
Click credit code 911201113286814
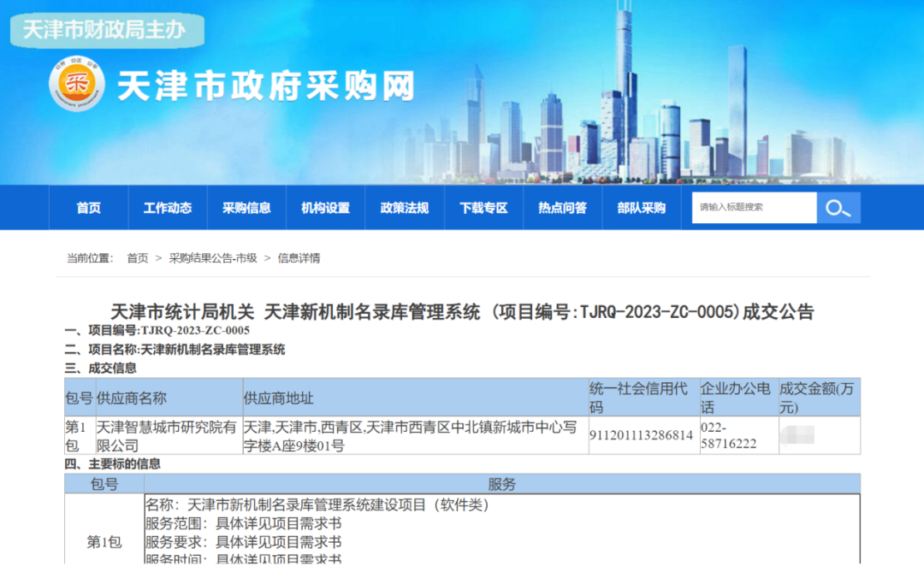click(x=641, y=435)
